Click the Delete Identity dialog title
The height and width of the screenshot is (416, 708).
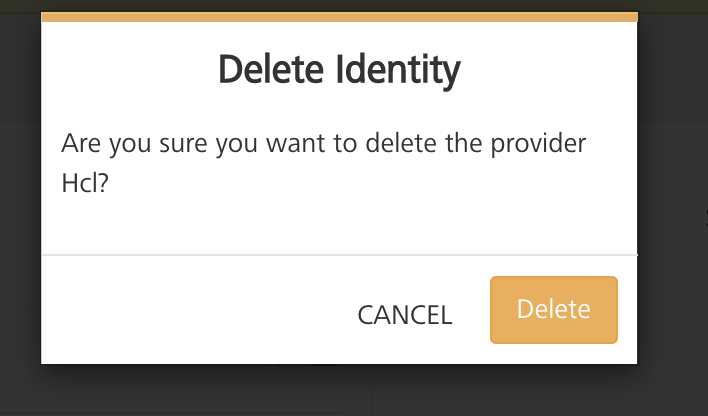[x=339, y=71]
